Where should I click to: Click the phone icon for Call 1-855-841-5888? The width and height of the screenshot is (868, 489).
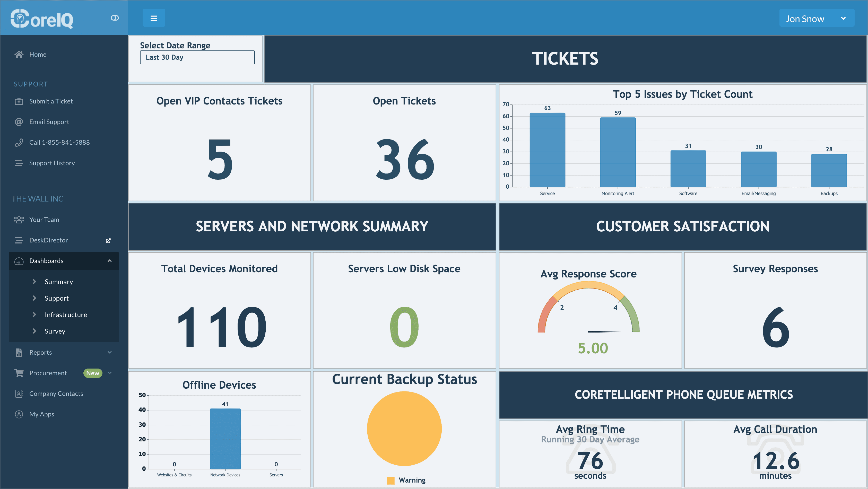pos(19,142)
